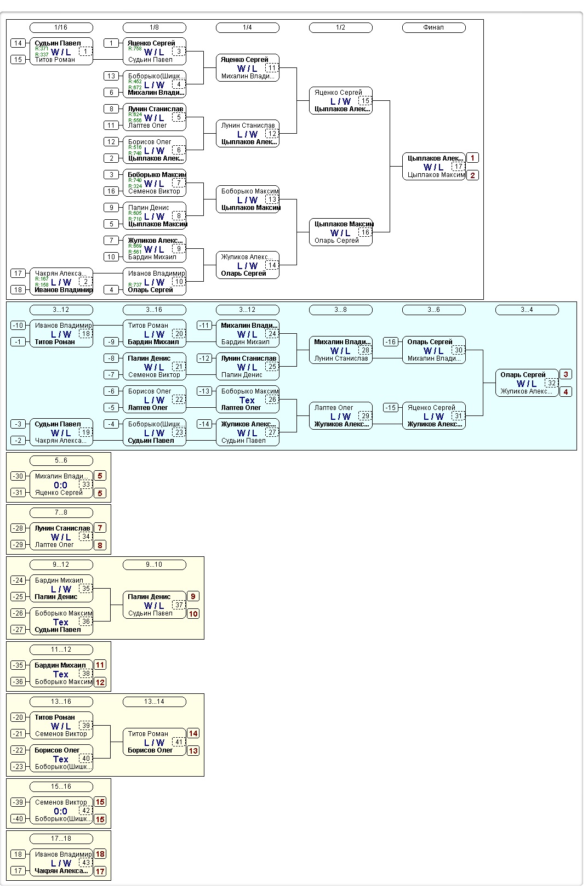
Task: Click first place badge next to Цыплаков
Action: (472, 158)
